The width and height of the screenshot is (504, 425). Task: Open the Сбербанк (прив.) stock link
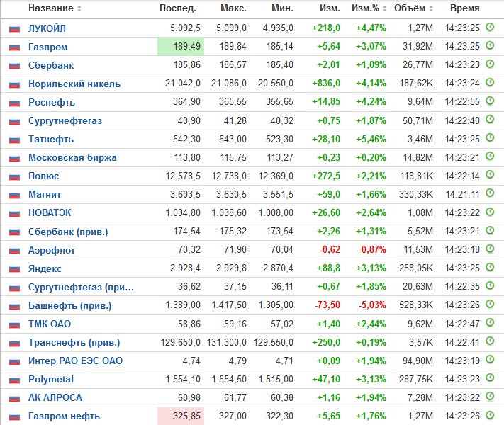pyautogui.click(x=68, y=232)
